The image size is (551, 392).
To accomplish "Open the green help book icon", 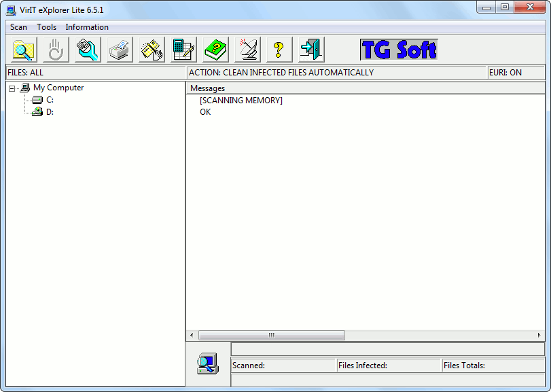I will tap(215, 50).
